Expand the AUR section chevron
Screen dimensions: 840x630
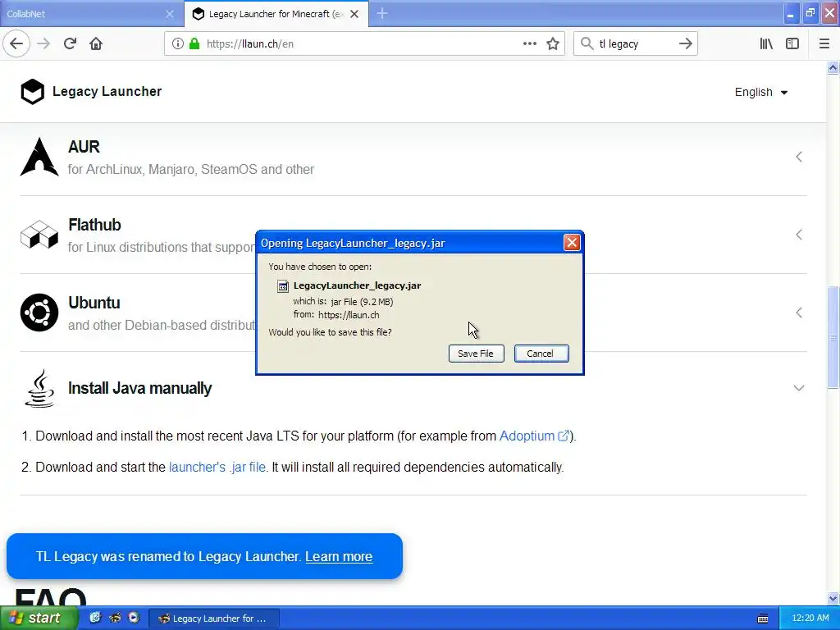[x=799, y=157]
